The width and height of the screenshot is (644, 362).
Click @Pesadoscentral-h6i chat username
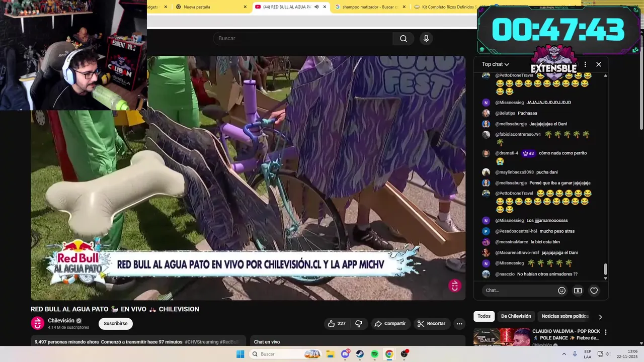click(516, 231)
